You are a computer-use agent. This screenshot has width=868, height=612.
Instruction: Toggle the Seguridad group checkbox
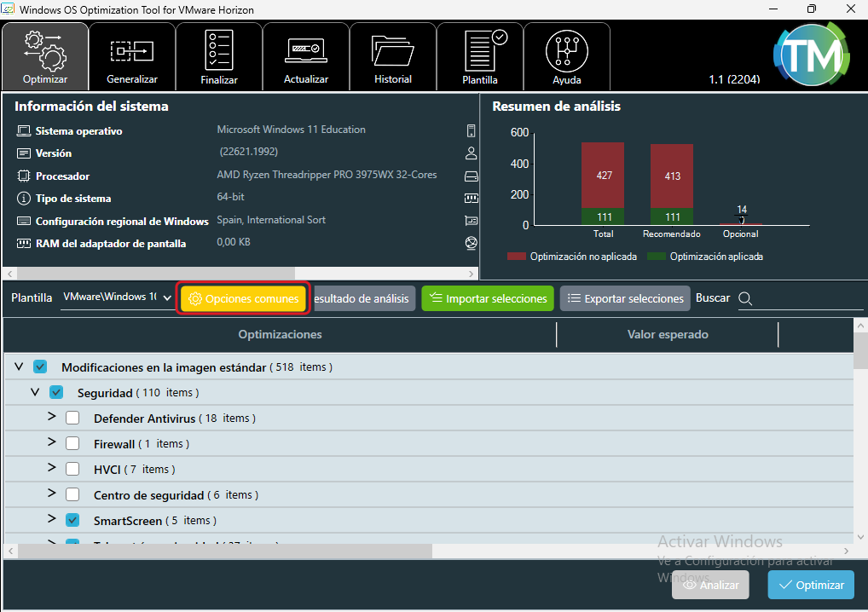[57, 393]
